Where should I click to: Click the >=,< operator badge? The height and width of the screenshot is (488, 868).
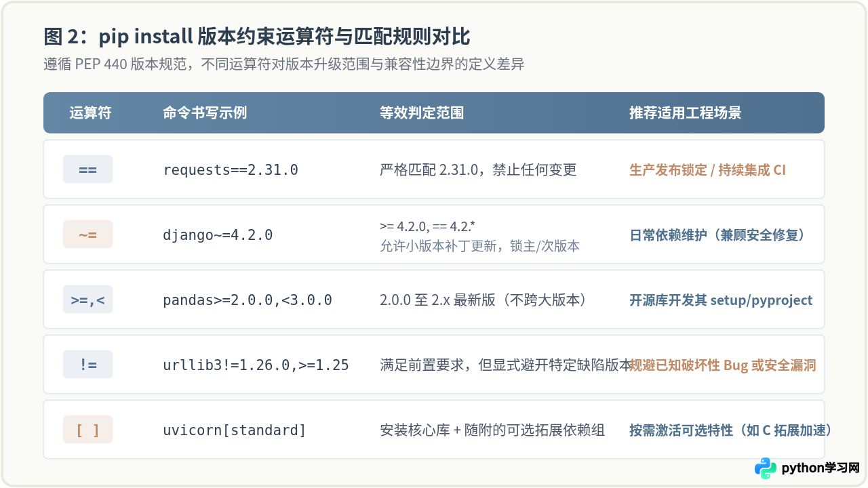[87, 300]
